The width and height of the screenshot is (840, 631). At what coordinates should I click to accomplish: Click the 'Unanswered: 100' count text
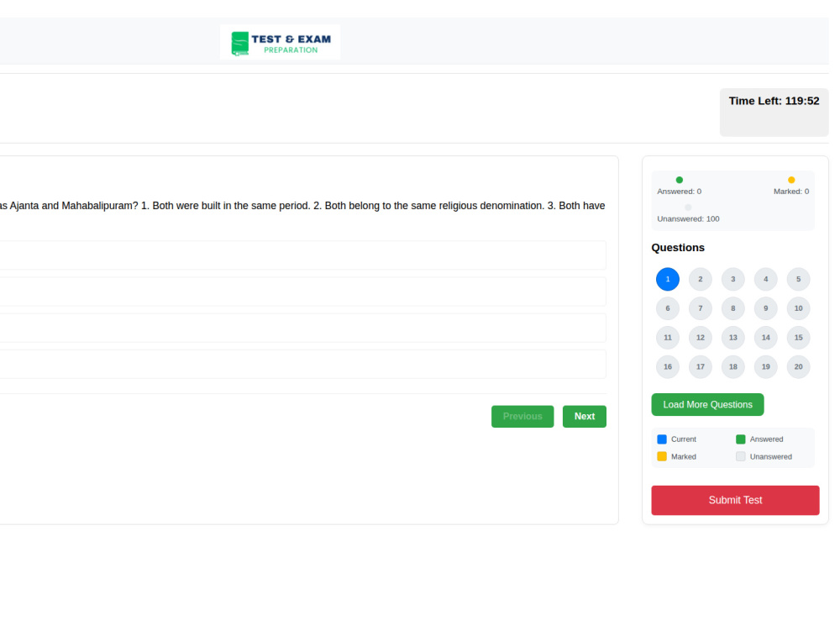tap(689, 218)
